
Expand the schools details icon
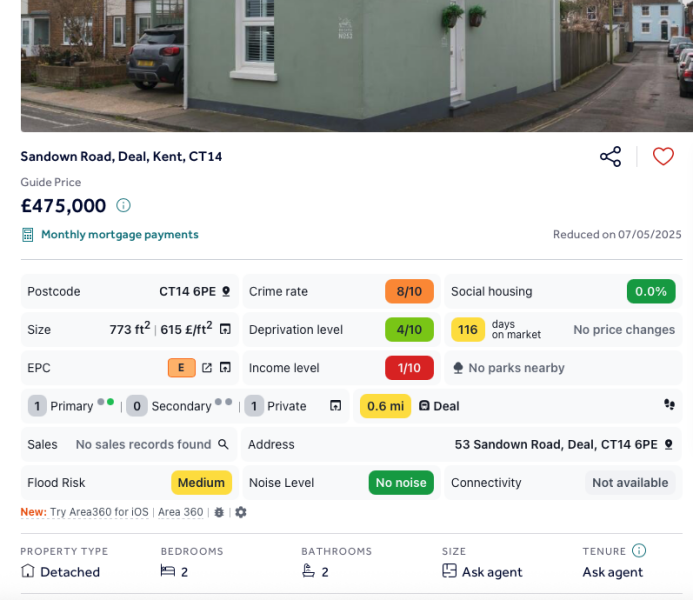click(x=336, y=406)
